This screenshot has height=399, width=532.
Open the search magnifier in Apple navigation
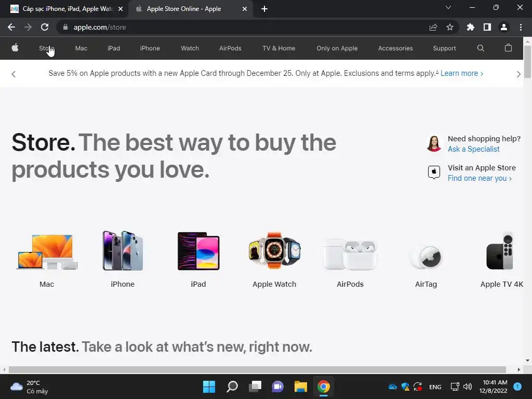pos(481,48)
